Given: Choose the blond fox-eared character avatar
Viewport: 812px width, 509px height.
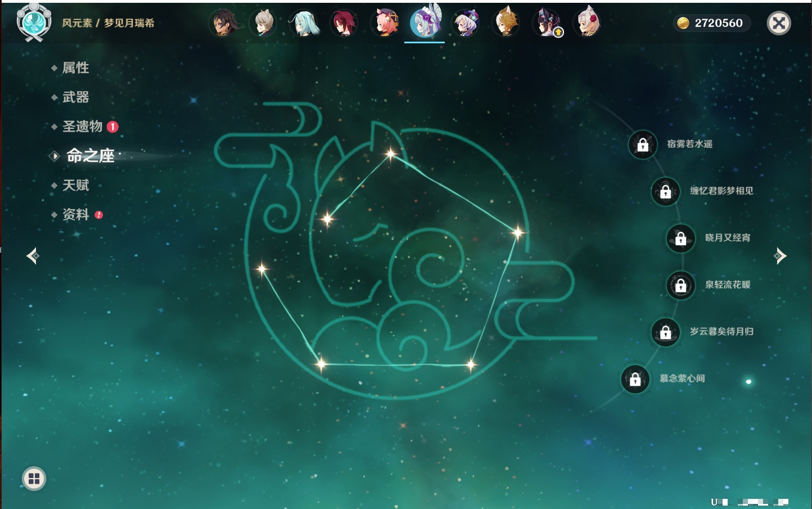Looking at the screenshot, I should click(x=506, y=23).
